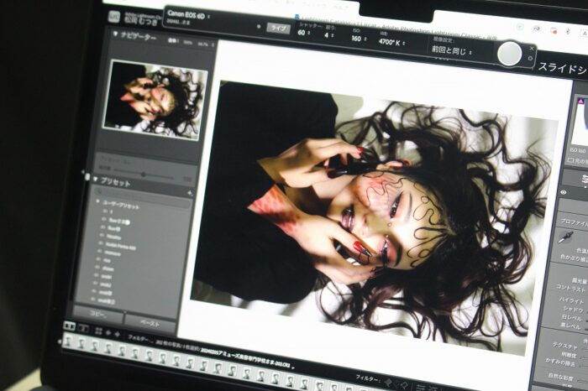This screenshot has width=588, height=391.
Task: Click the preset amount slider handle
Action: click(x=144, y=175)
